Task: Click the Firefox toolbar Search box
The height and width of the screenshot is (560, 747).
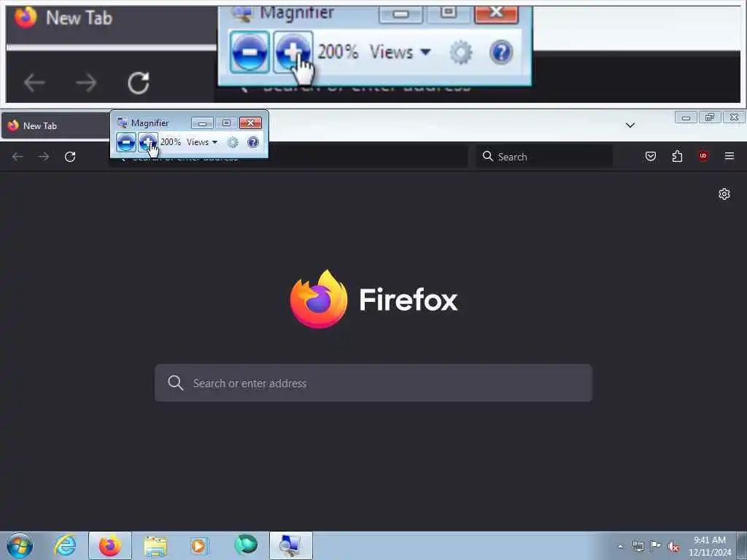Action: (544, 157)
